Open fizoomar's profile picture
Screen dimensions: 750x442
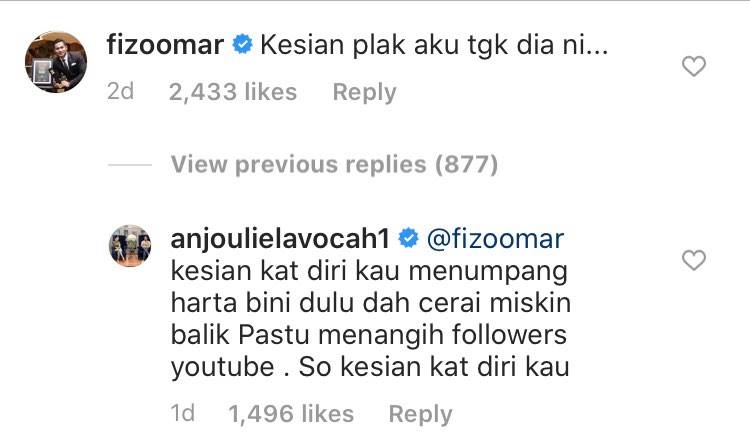coord(56,62)
